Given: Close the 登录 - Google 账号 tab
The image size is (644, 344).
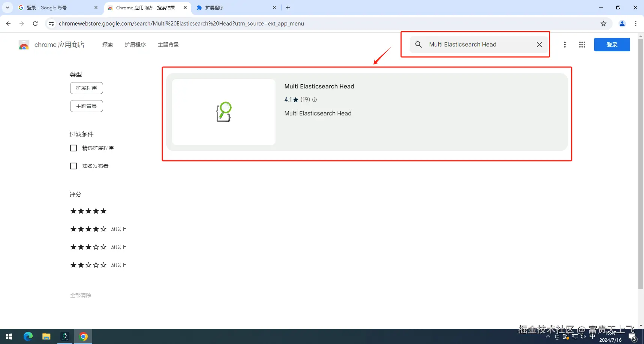Looking at the screenshot, I should coord(96,7).
